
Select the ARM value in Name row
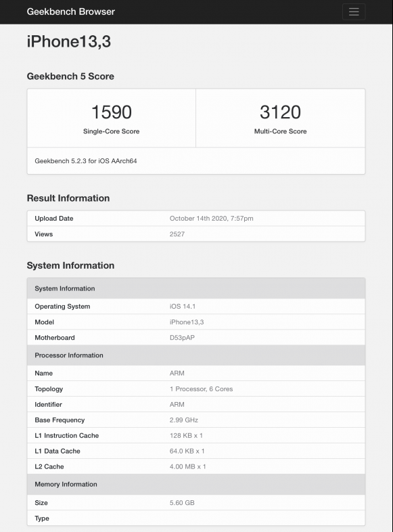click(x=177, y=373)
